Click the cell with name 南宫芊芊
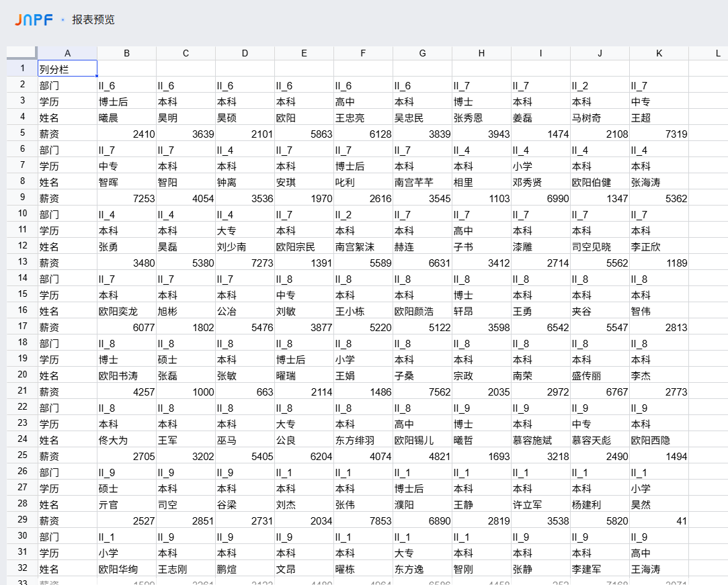 [x=423, y=182]
